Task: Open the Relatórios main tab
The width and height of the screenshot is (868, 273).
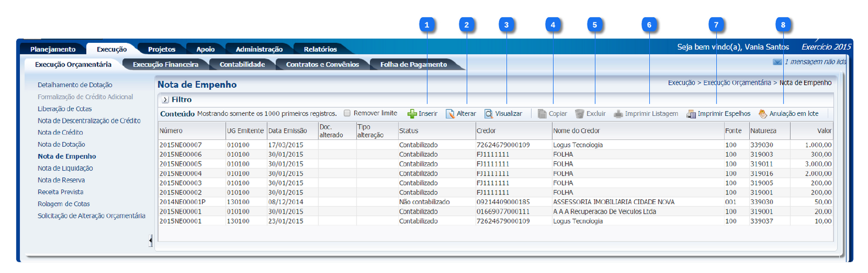Action: tap(320, 49)
